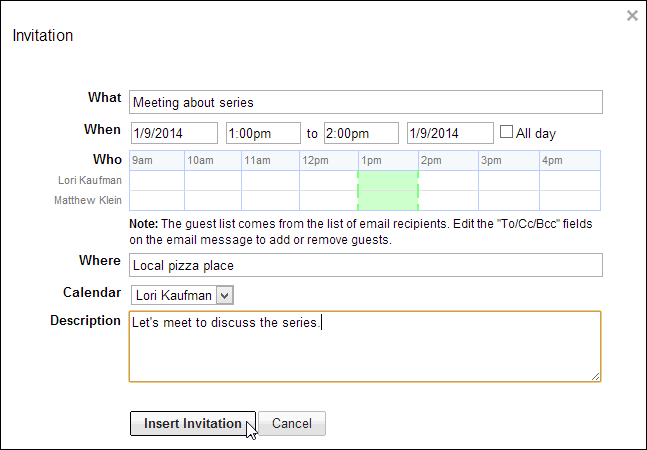Close the Invitation dialog with X icon
This screenshot has width=647, height=450.
click(632, 16)
